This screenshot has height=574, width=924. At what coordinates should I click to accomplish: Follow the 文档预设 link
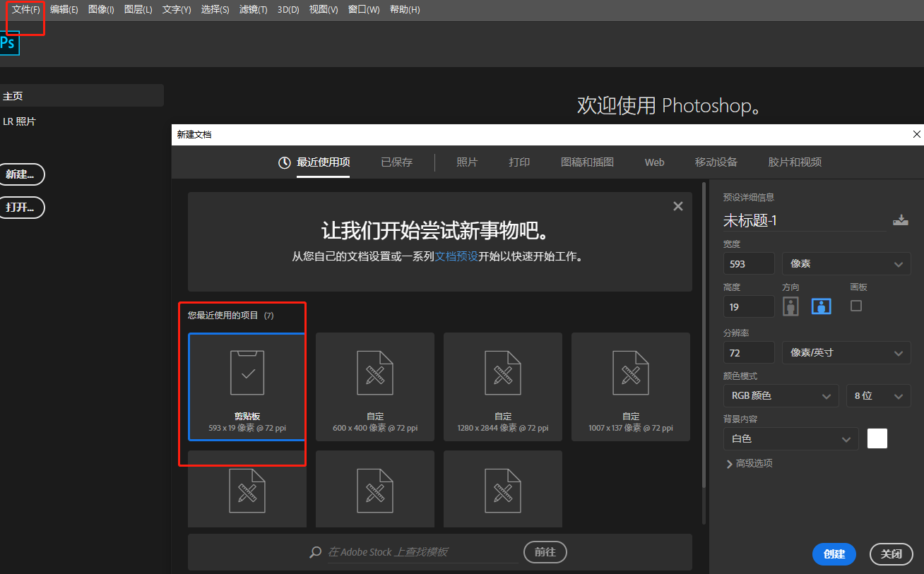pyautogui.click(x=456, y=257)
